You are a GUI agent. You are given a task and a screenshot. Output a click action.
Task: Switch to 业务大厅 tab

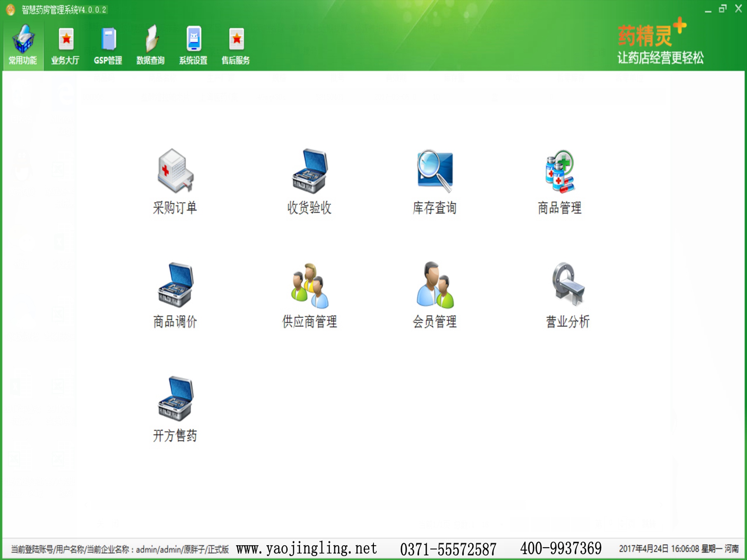[65, 46]
